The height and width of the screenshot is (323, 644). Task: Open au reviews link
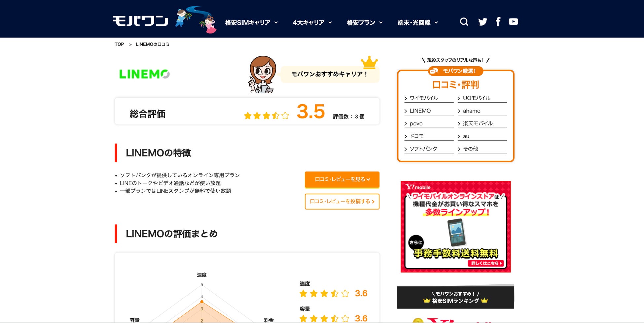482,136
